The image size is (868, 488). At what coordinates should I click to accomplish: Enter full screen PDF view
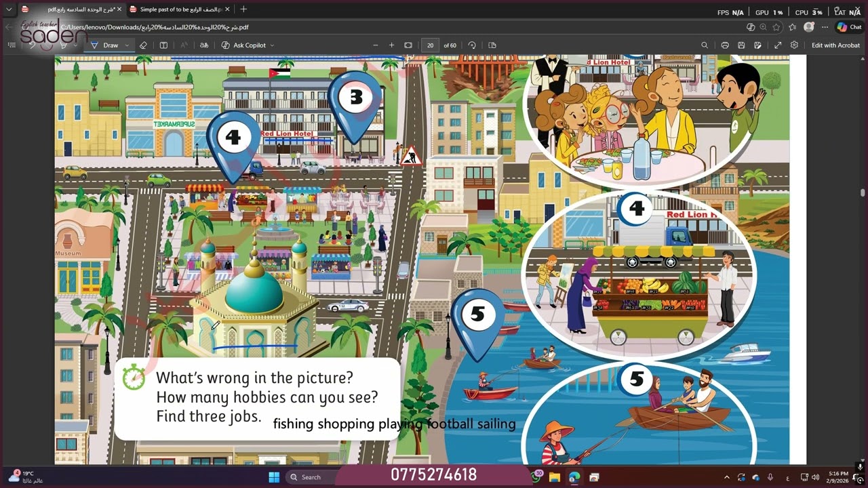click(x=778, y=45)
